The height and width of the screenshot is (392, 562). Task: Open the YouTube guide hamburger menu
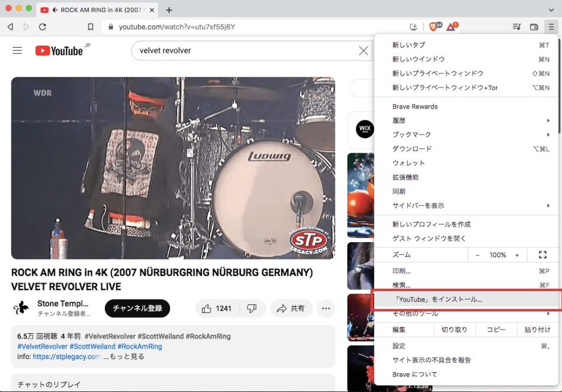17,51
